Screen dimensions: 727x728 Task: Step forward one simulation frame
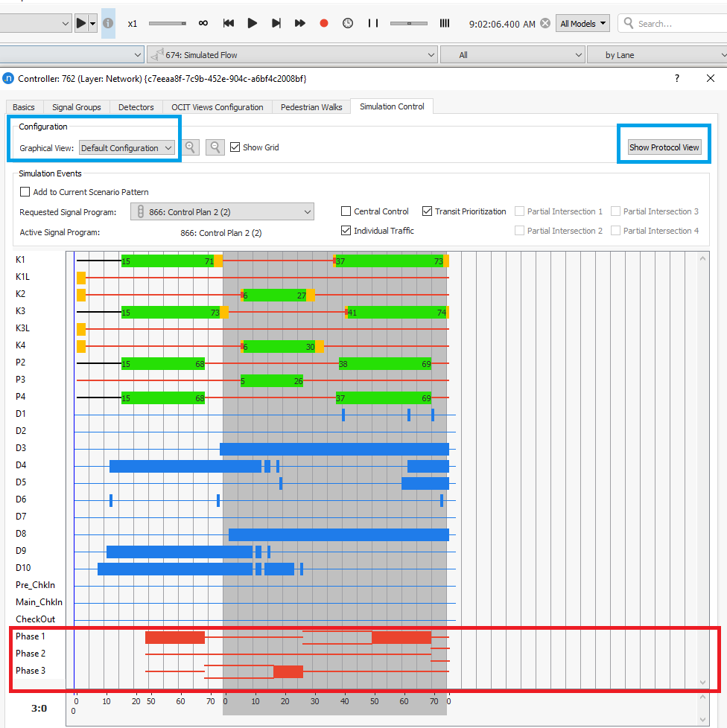pos(276,24)
